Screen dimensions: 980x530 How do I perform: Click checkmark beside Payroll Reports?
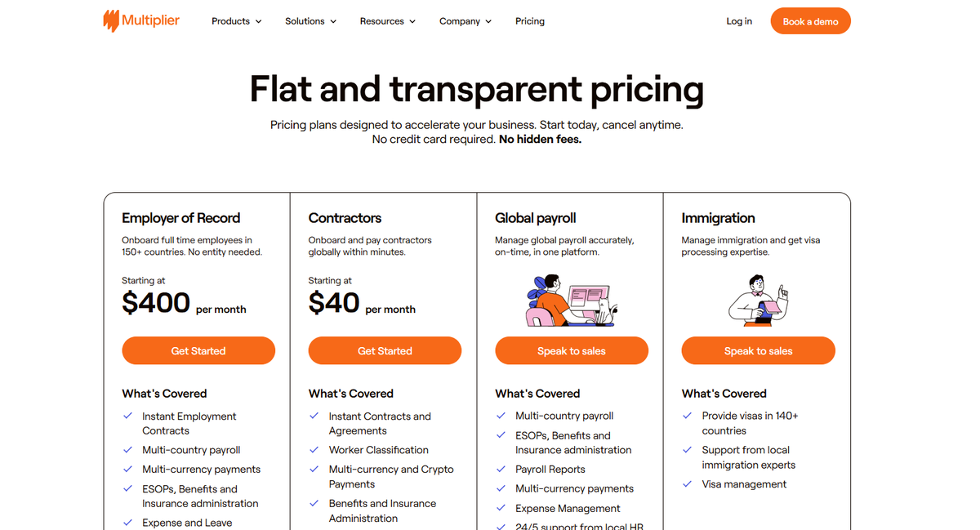tap(501, 470)
